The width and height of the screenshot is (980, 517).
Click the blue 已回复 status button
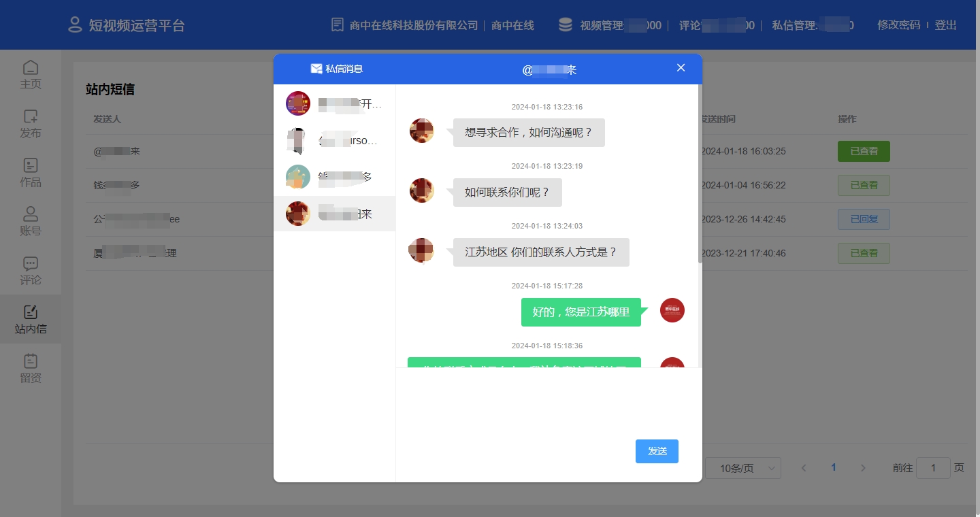pos(864,219)
